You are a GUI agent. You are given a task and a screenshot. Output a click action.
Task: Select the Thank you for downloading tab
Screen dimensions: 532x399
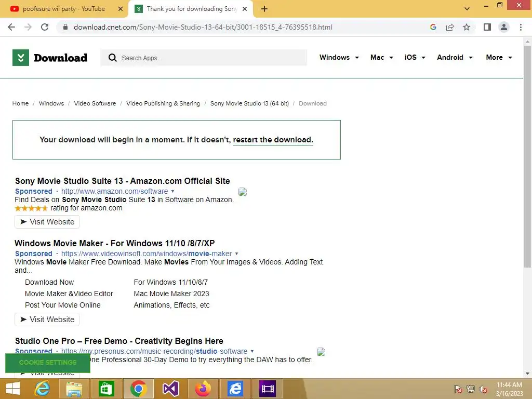click(x=192, y=9)
